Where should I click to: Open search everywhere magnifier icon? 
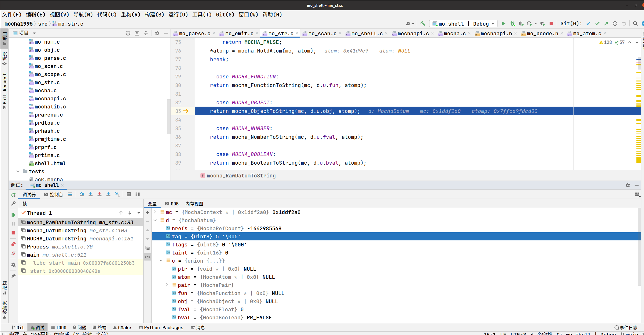pos(635,24)
